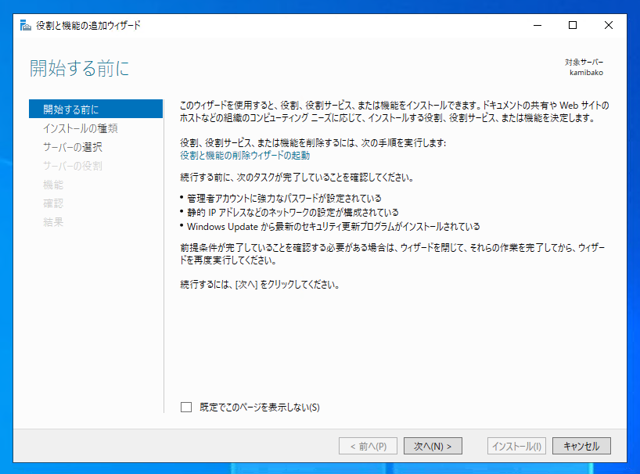This screenshot has height=474, width=640.
Task: Click the 次へ(N) > button
Action: 433,446
